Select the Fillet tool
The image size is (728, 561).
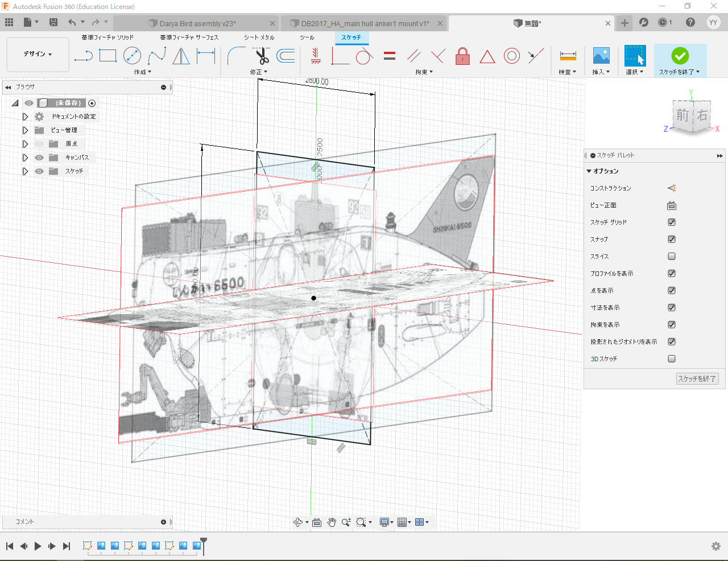coord(236,56)
